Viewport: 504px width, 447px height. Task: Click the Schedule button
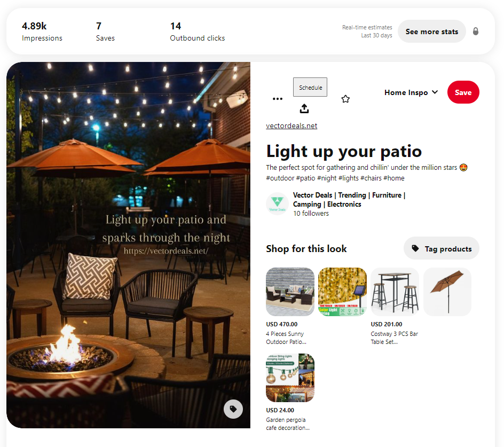(310, 87)
